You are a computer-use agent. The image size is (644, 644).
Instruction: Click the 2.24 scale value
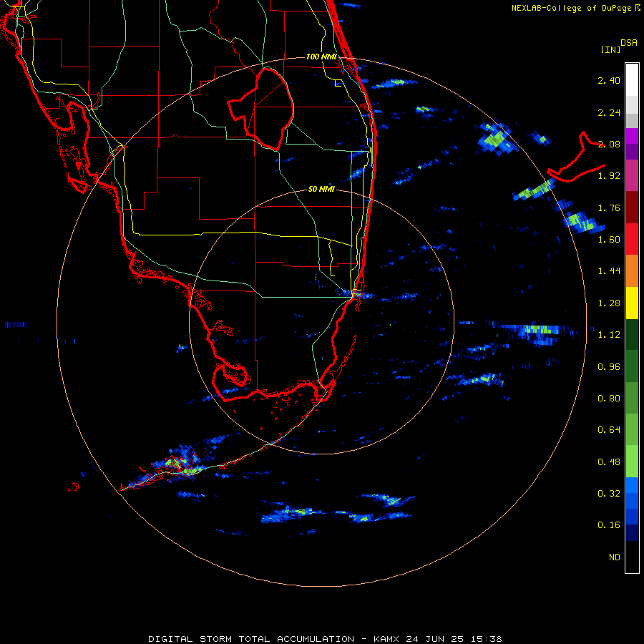609,112
